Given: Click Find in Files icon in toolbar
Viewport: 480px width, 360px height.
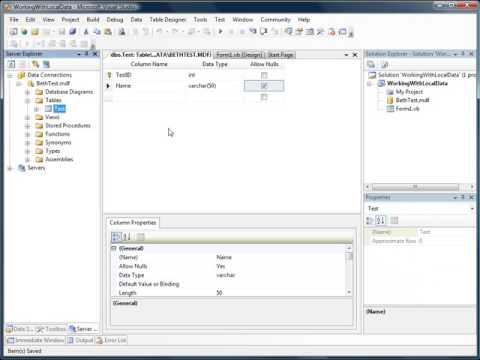Looking at the screenshot, I should click(x=122, y=32).
